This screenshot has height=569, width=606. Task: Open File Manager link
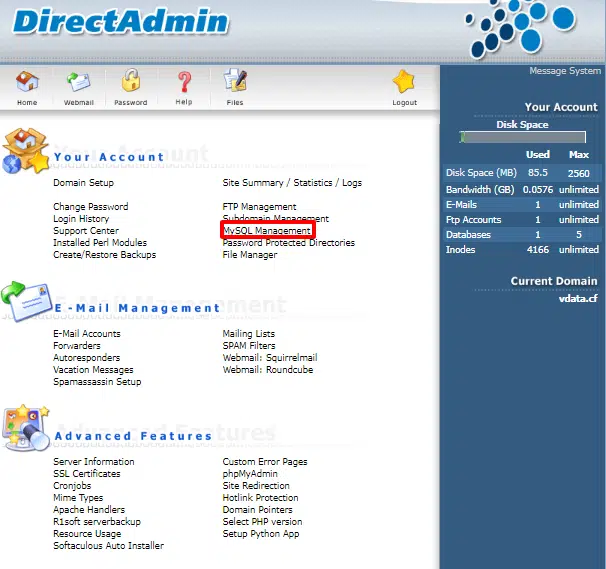pyautogui.click(x=250, y=254)
